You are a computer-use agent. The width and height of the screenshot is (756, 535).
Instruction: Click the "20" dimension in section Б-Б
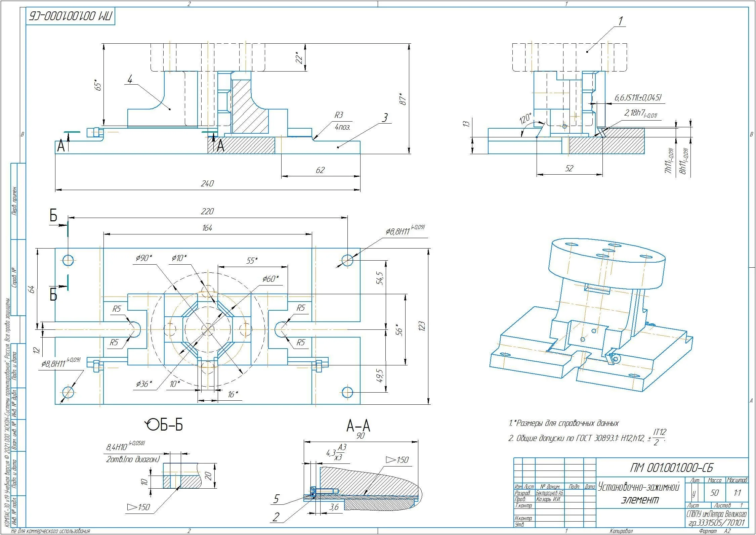pos(208,476)
